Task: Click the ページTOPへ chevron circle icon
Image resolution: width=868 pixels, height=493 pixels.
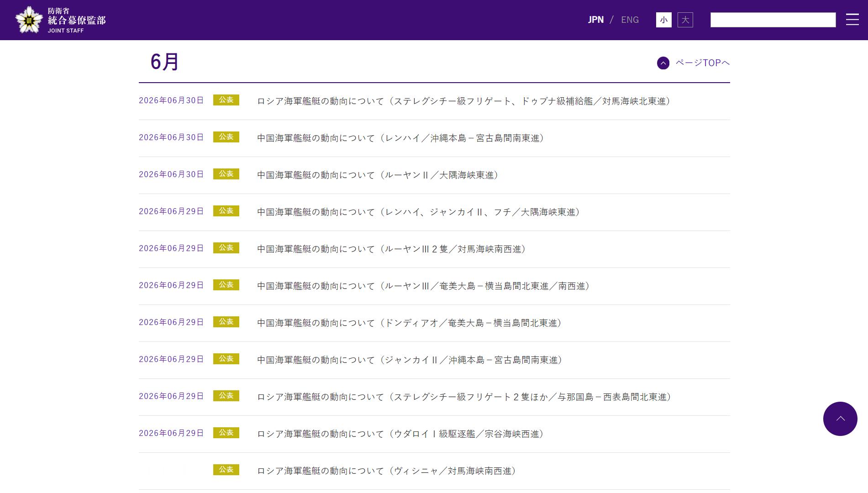Action: click(663, 63)
